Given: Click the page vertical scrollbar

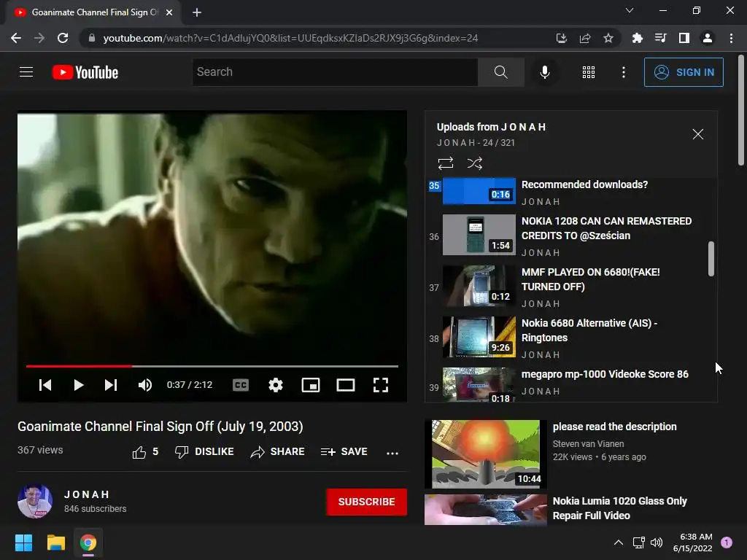Looking at the screenshot, I should tap(741, 111).
